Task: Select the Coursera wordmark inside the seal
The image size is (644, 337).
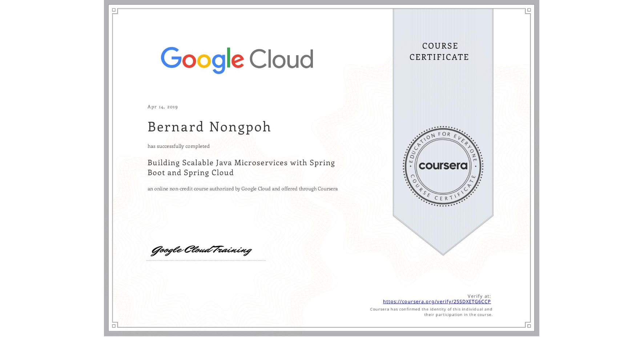Action: point(443,166)
